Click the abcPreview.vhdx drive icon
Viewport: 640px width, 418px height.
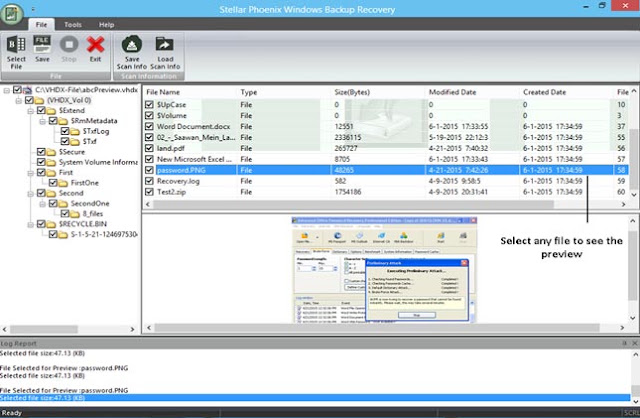point(27,90)
